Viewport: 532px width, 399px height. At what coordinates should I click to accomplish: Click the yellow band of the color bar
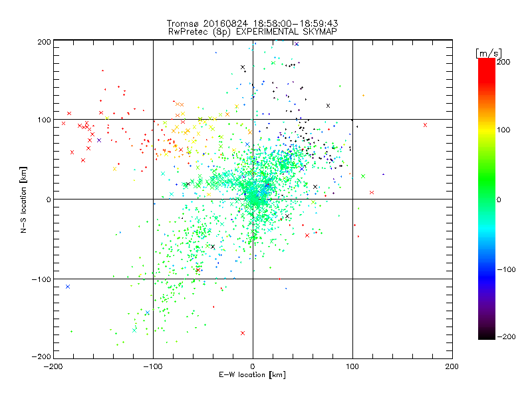(x=487, y=130)
